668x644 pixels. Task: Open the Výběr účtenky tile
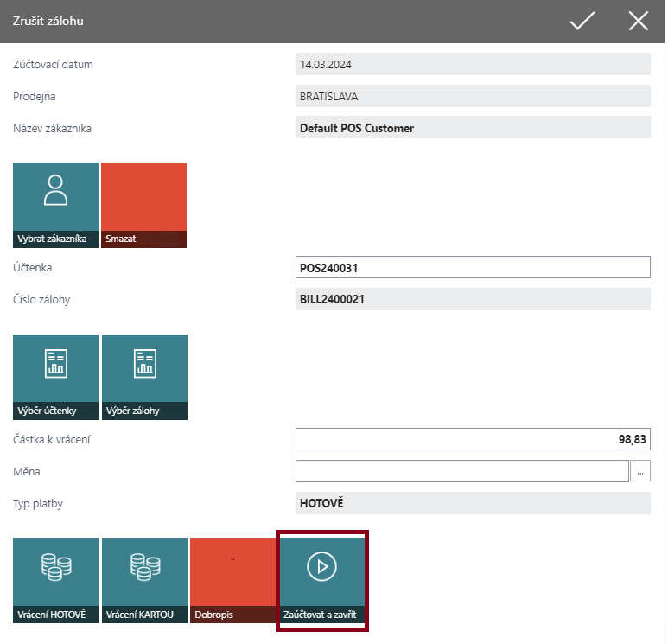pyautogui.click(x=56, y=377)
